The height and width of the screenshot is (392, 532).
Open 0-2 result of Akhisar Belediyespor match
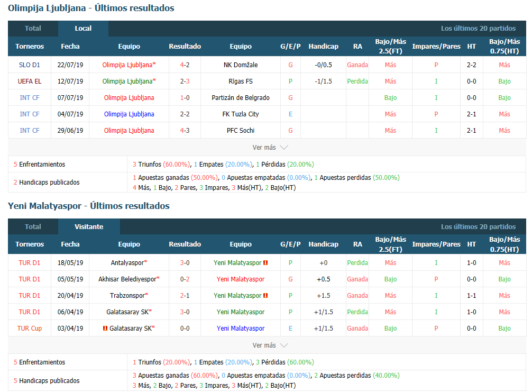[185, 279]
